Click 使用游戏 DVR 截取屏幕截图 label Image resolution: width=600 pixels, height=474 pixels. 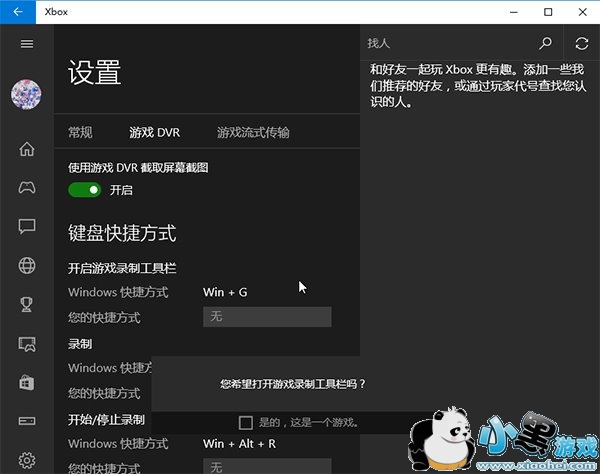[138, 168]
